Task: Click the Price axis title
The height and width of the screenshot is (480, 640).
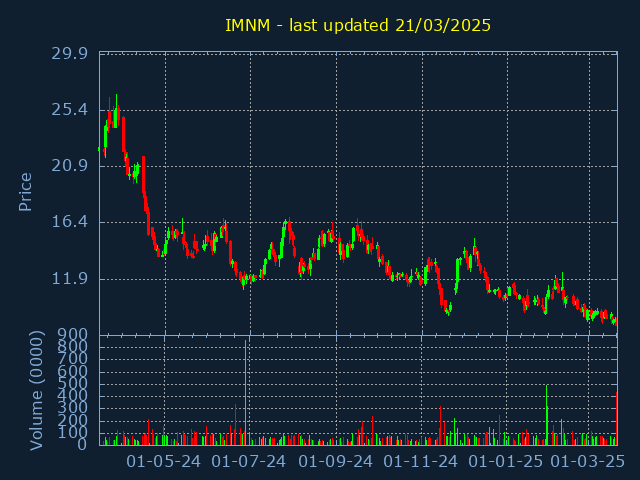Action: tap(25, 192)
